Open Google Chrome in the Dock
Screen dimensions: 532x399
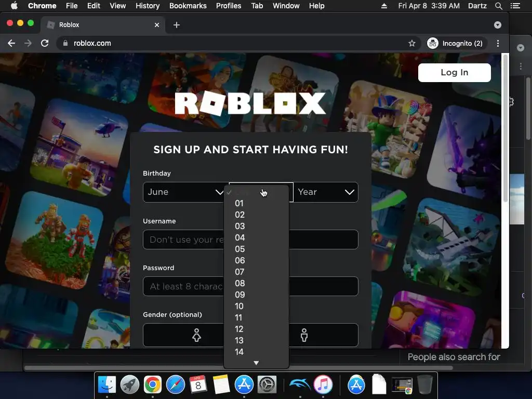pos(152,384)
